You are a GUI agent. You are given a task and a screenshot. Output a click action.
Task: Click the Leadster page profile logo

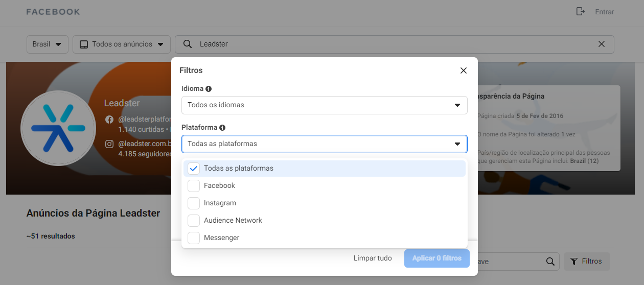coord(58,128)
